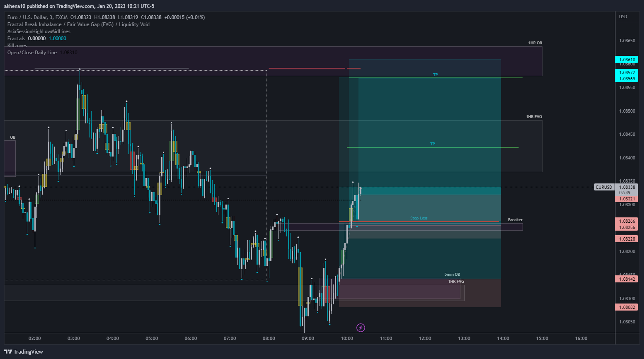The height and width of the screenshot is (359, 644).
Task: Select the 1.08321 red price label
Action: tap(627, 199)
